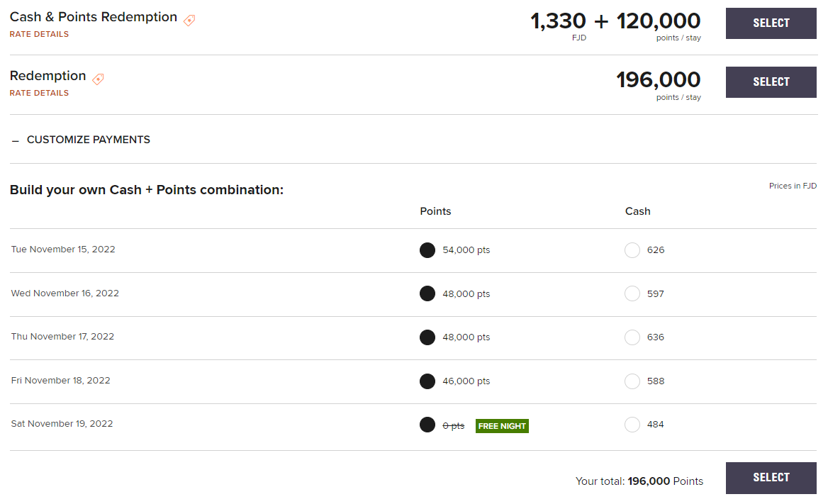828x504 pixels.
Task: Select Cash 626 for Tue November 15
Action: click(632, 250)
